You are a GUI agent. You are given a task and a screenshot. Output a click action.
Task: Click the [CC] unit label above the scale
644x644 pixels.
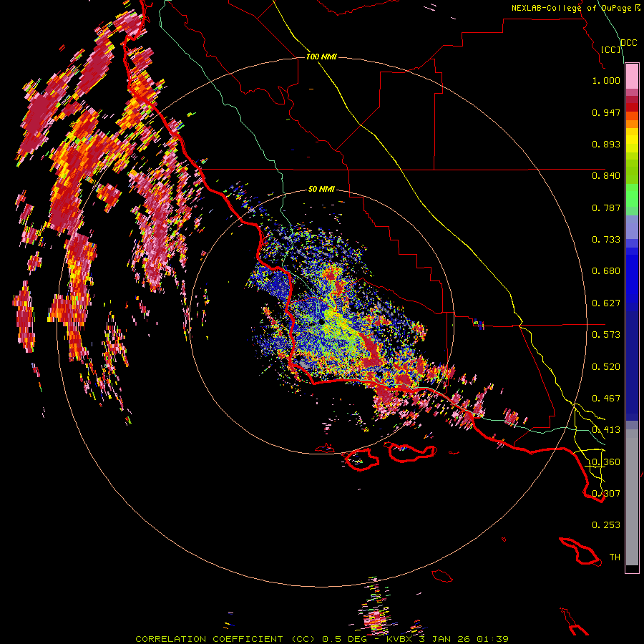(611, 49)
